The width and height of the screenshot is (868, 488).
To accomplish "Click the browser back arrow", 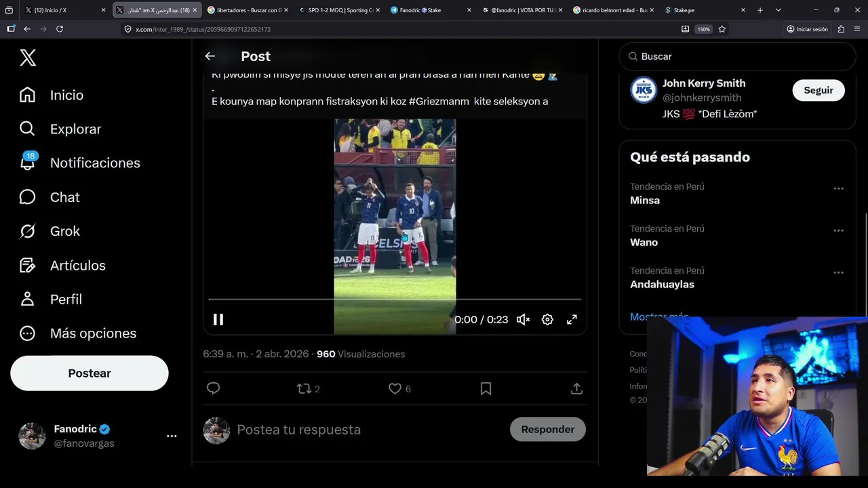I will (x=27, y=29).
